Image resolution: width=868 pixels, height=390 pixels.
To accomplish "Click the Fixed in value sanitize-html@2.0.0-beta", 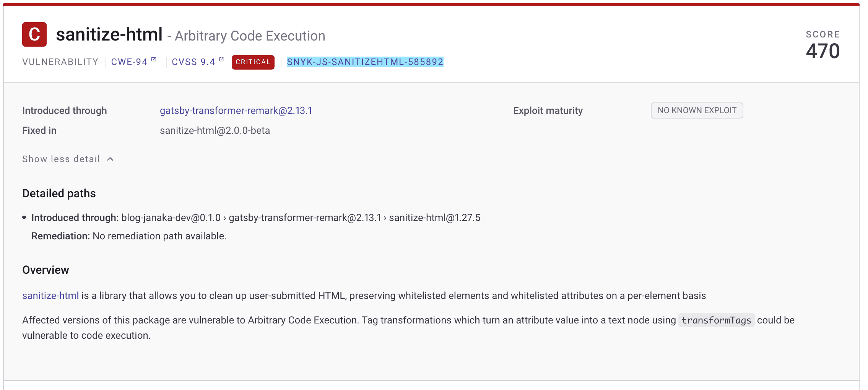I will tap(215, 130).
